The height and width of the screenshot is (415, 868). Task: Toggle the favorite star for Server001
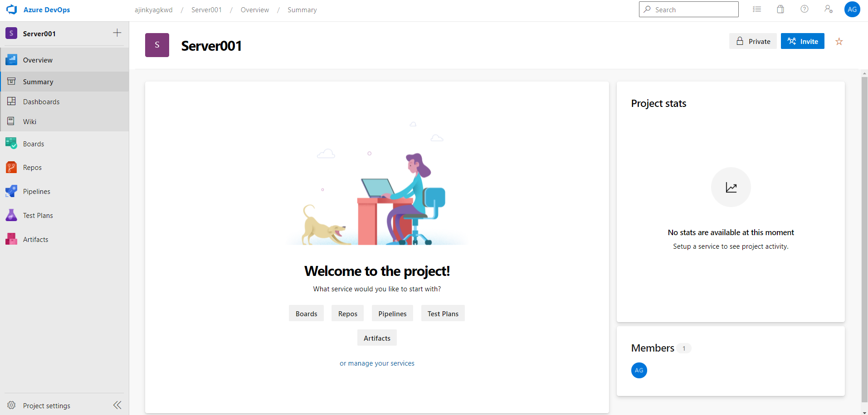pos(839,42)
